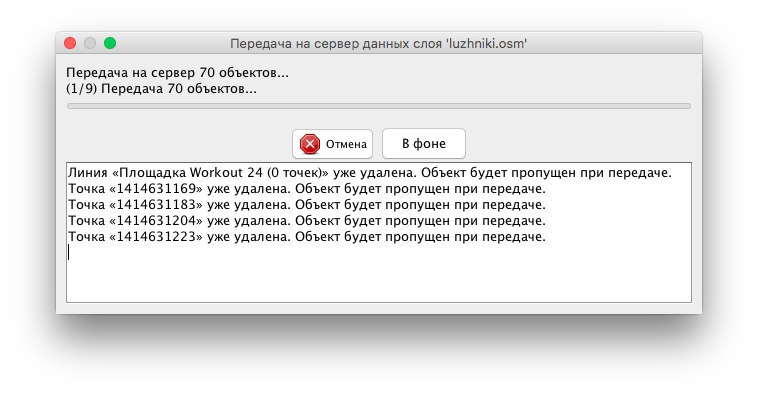Click the empty last line of the log area
The width and height of the screenshot is (758, 394).
pyautogui.click(x=379, y=252)
